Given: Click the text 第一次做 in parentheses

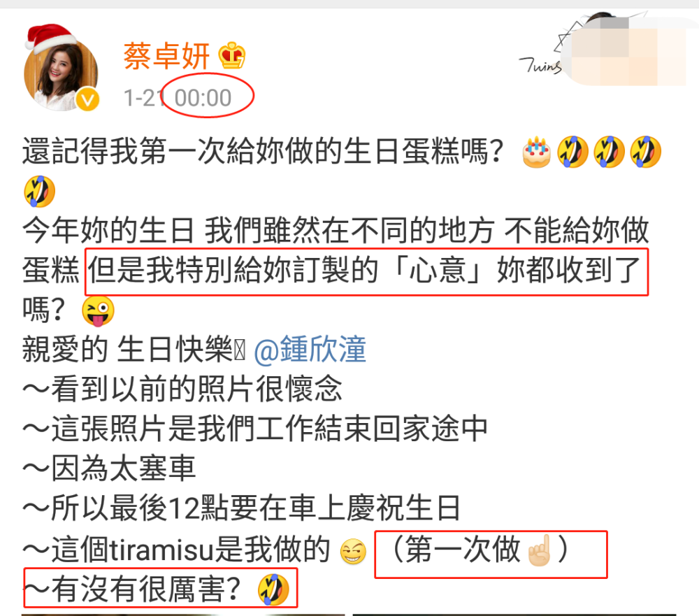Looking at the screenshot, I should (463, 550).
